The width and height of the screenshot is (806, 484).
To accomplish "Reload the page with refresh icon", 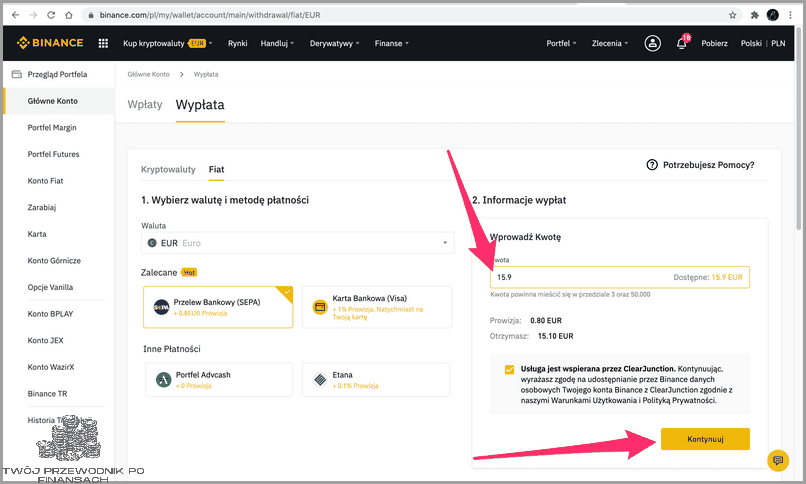I will 51,15.
